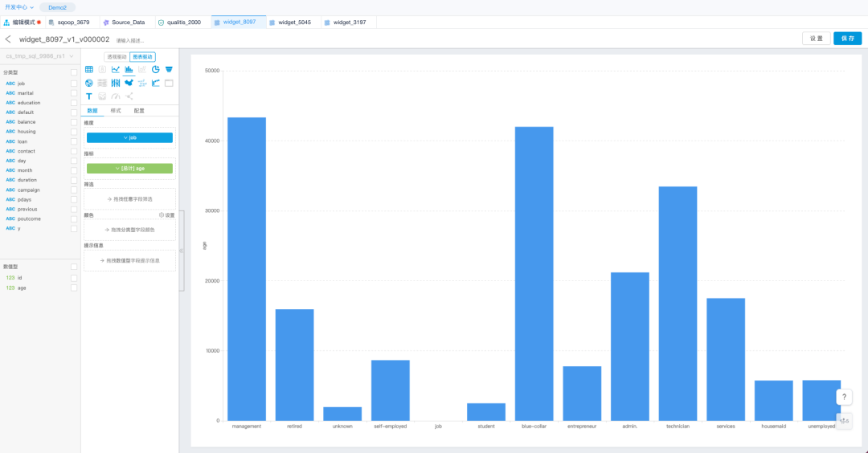Image resolution: width=868 pixels, height=453 pixels.
Task: Tick the checkbox for 'education' field
Action: coord(74,103)
